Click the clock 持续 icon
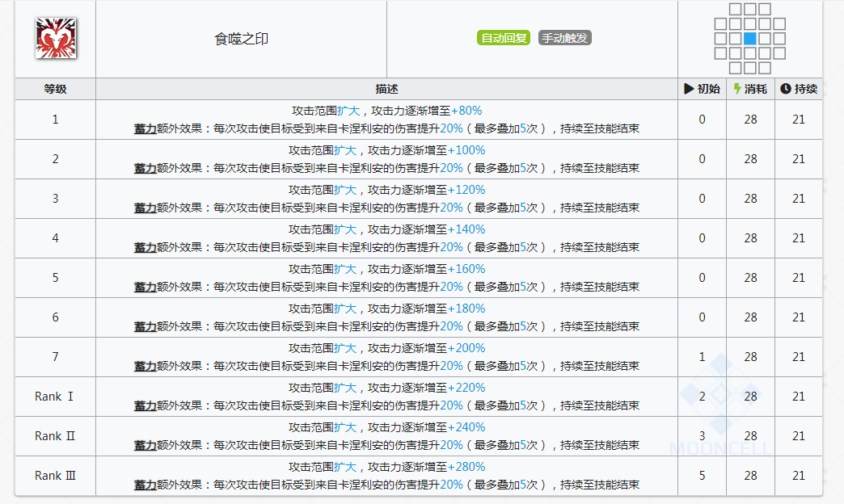This screenshot has height=504, width=844. pyautogui.click(x=786, y=89)
